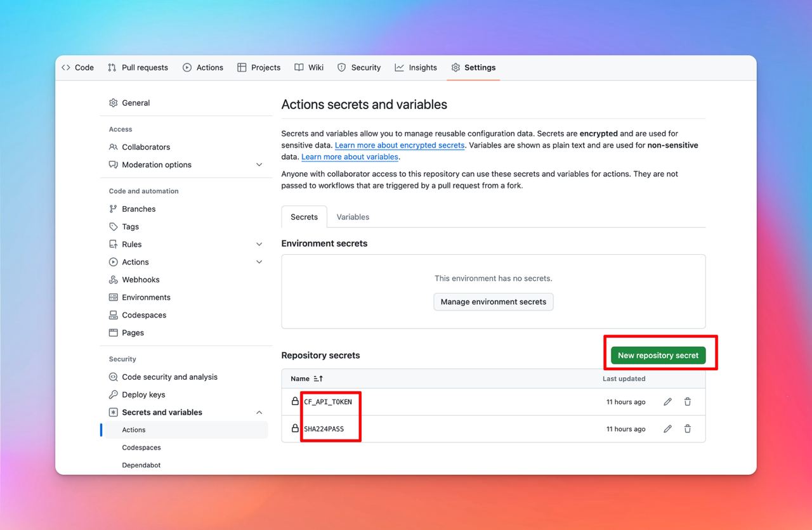Click the General gear icon
This screenshot has height=530, width=812.
[114, 103]
